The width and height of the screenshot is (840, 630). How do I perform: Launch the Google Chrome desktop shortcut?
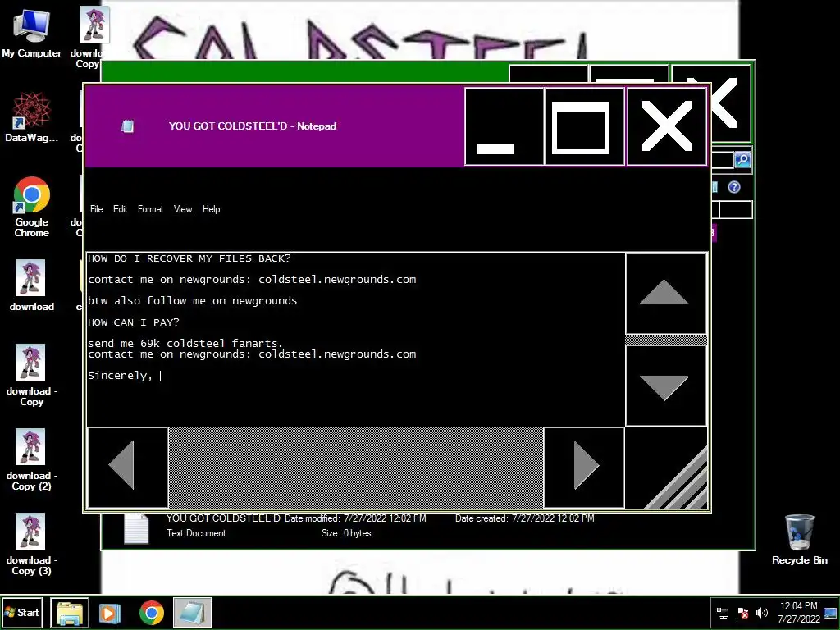pyautogui.click(x=31, y=207)
